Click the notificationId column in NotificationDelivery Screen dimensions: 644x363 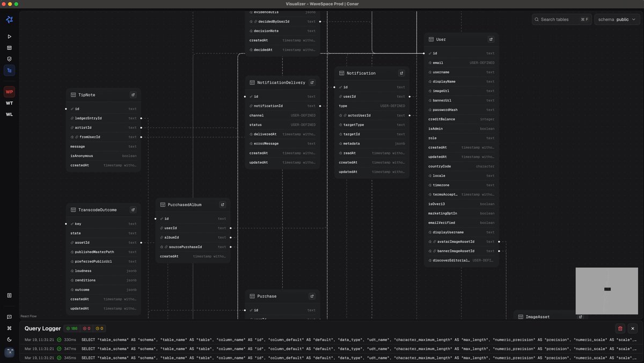283,106
